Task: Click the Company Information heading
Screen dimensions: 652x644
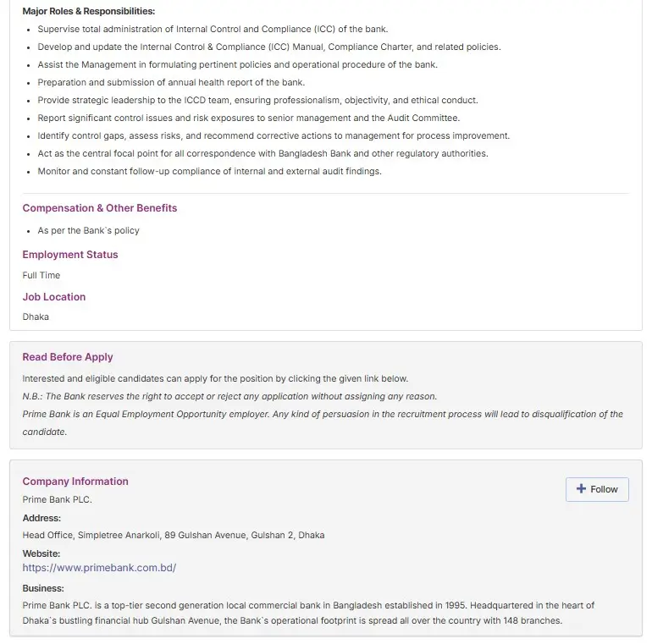Action: (75, 482)
